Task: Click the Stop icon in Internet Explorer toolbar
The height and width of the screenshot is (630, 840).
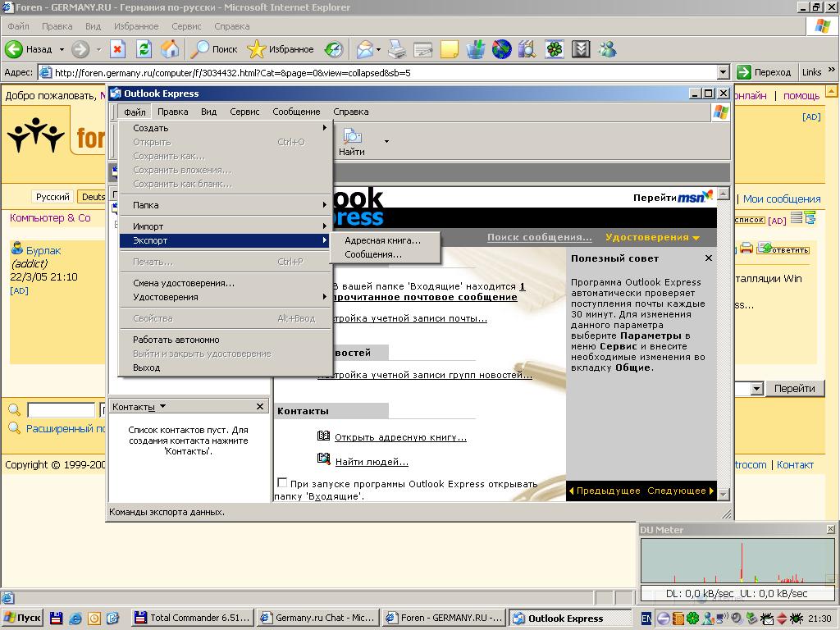Action: (117, 49)
